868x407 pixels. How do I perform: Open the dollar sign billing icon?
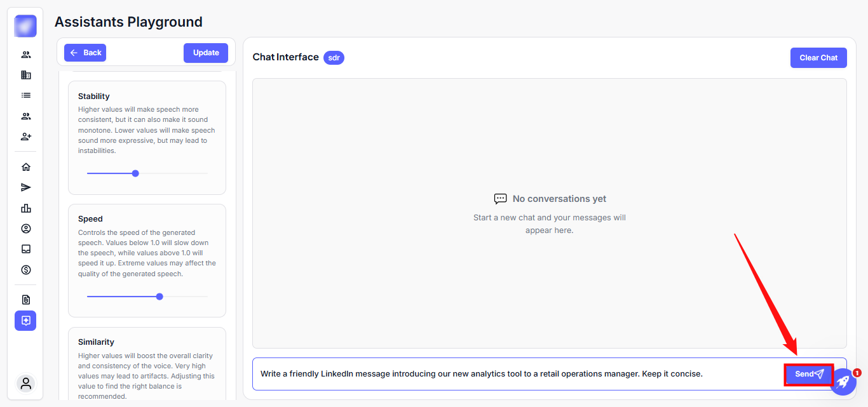[x=25, y=270]
